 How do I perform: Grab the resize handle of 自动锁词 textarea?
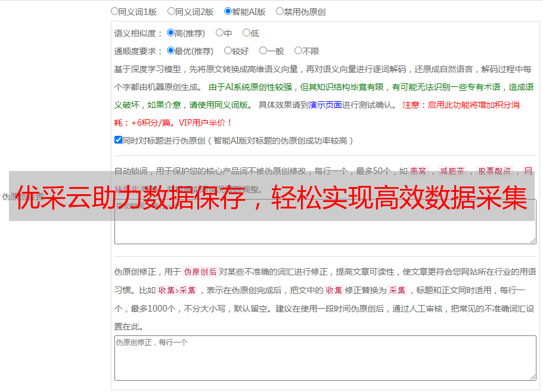[x=533, y=241]
